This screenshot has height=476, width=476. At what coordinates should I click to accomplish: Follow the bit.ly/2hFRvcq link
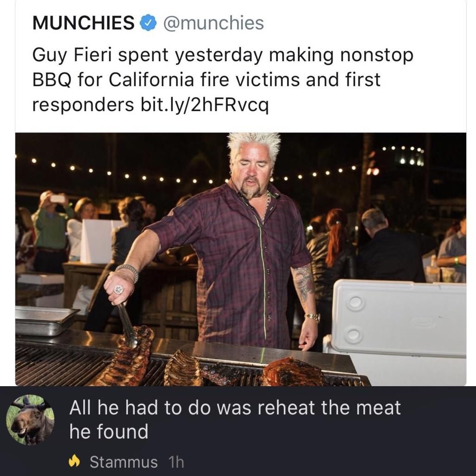pos(203,105)
